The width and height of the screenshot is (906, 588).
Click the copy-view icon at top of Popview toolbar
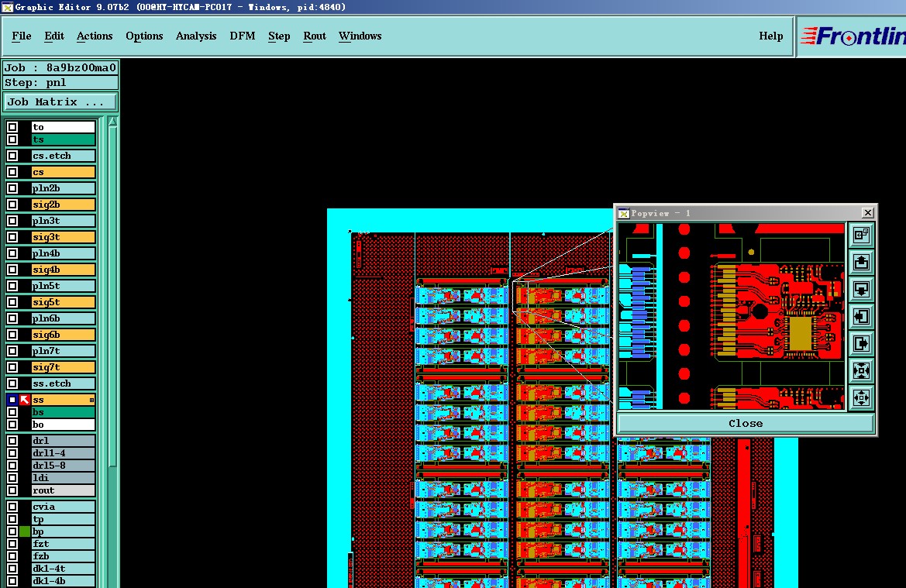click(x=861, y=235)
